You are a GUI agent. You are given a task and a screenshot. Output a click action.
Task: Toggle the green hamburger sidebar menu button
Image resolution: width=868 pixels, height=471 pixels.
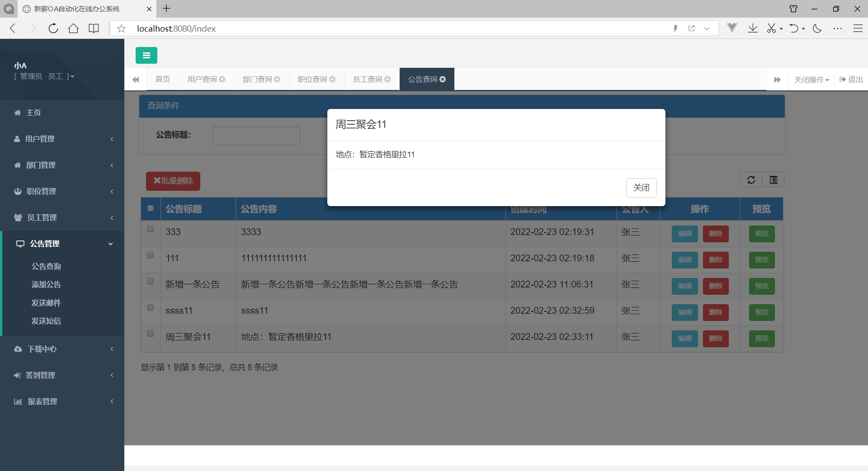146,55
